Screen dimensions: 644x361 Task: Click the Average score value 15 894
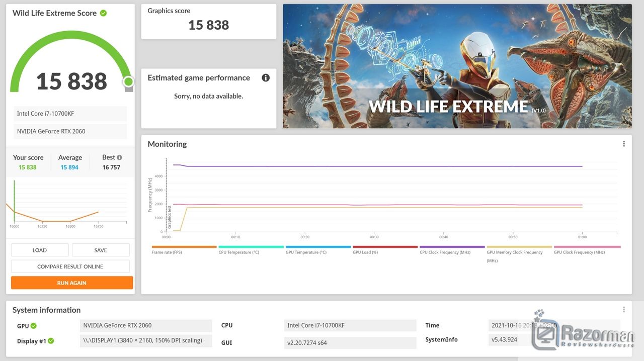coord(69,167)
